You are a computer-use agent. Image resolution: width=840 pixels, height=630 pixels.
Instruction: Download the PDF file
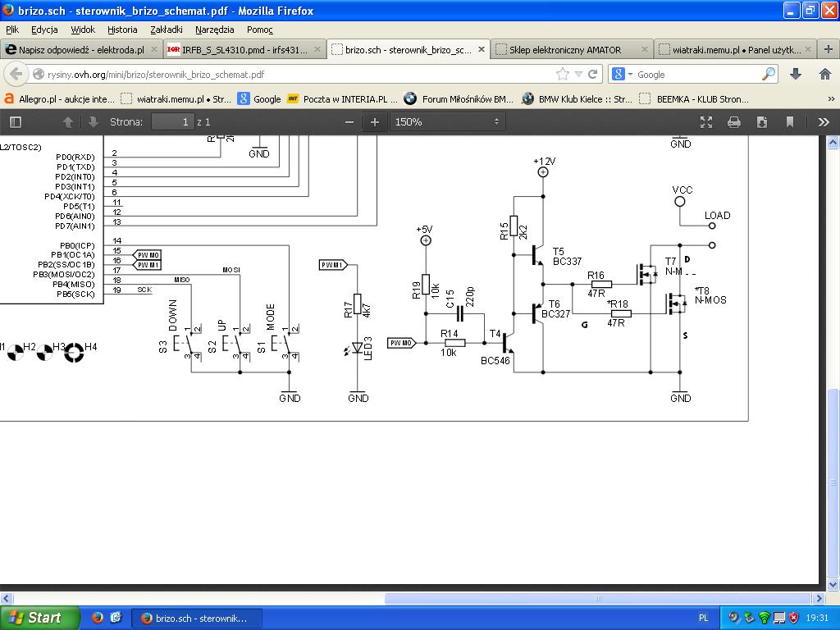[762, 122]
